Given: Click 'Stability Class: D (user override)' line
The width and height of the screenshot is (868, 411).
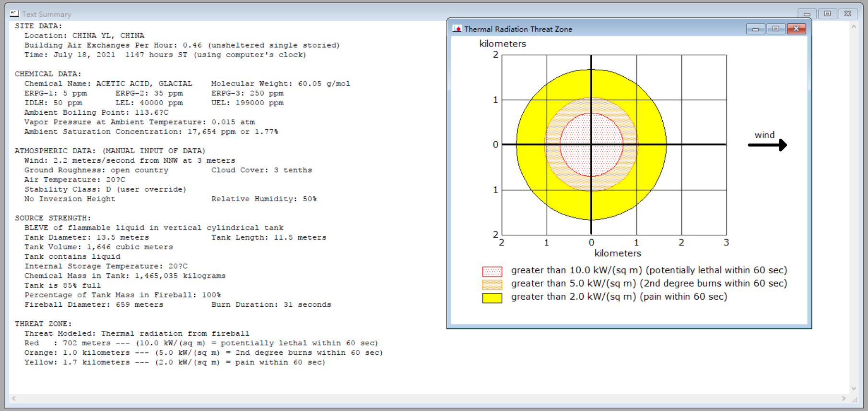Looking at the screenshot, I should pyautogui.click(x=106, y=189).
